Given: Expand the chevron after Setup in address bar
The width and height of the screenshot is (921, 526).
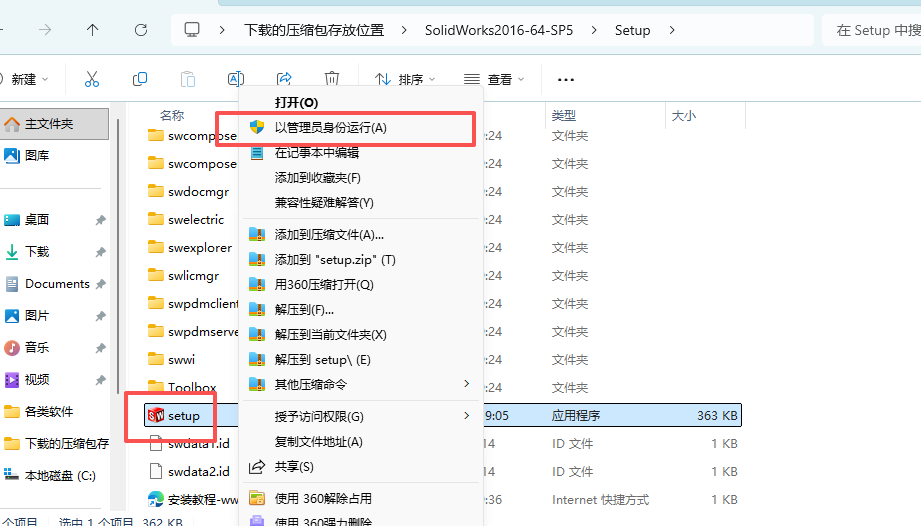Looking at the screenshot, I should [x=672, y=30].
